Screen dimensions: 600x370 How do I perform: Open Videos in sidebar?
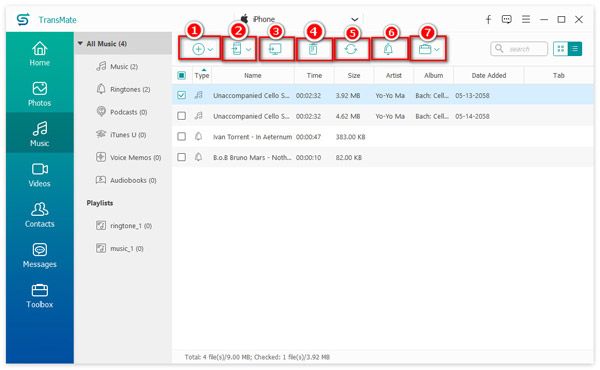[x=39, y=174]
